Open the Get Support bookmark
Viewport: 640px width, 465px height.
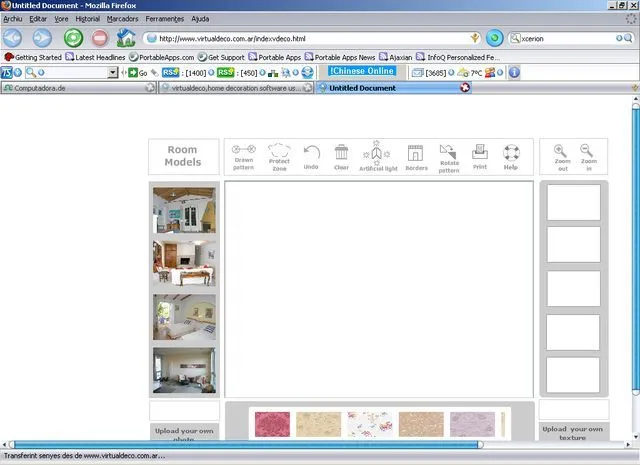221,57
